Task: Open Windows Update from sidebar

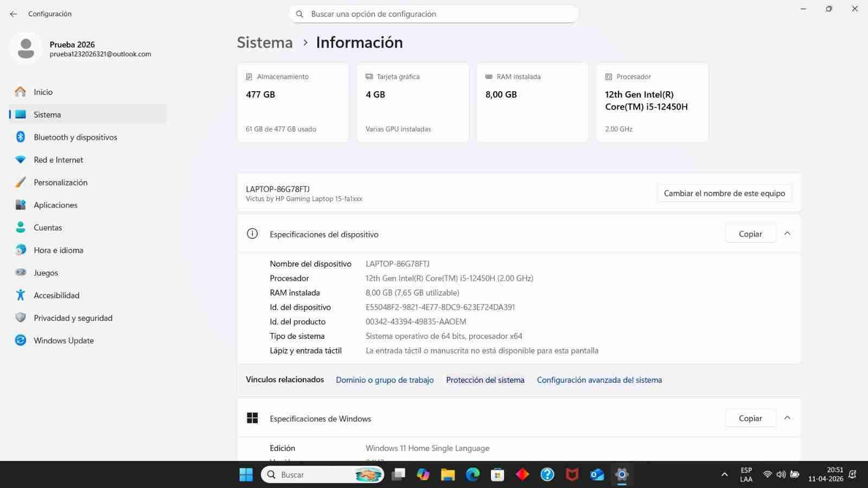Action: point(63,341)
